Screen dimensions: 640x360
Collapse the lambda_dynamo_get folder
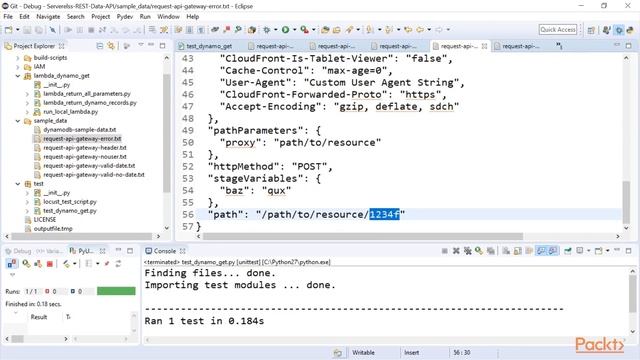point(18,76)
